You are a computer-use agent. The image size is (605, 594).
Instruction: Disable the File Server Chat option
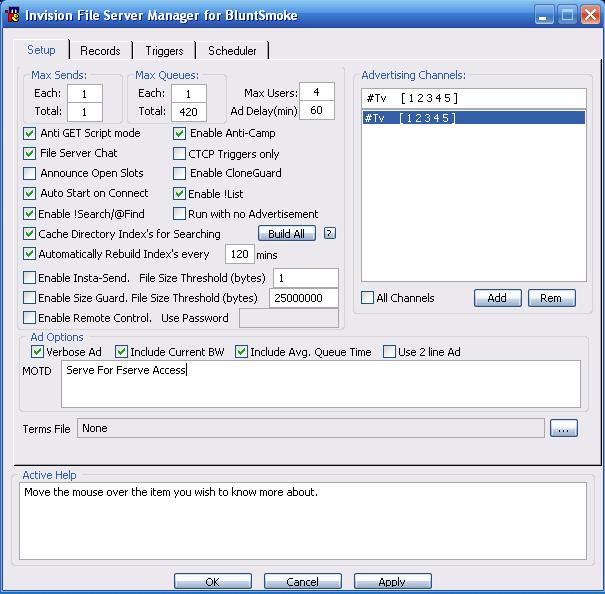tap(30, 154)
